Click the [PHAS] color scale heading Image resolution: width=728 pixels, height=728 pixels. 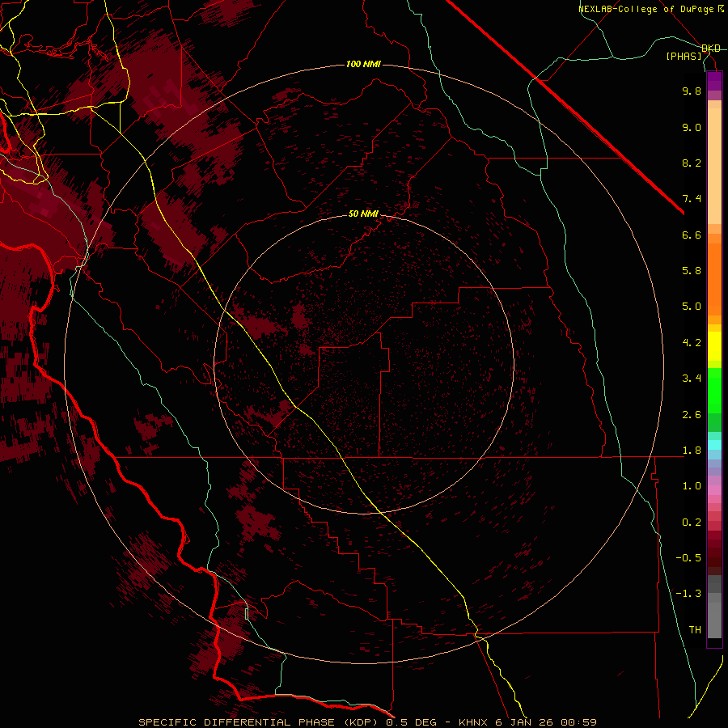684,57
